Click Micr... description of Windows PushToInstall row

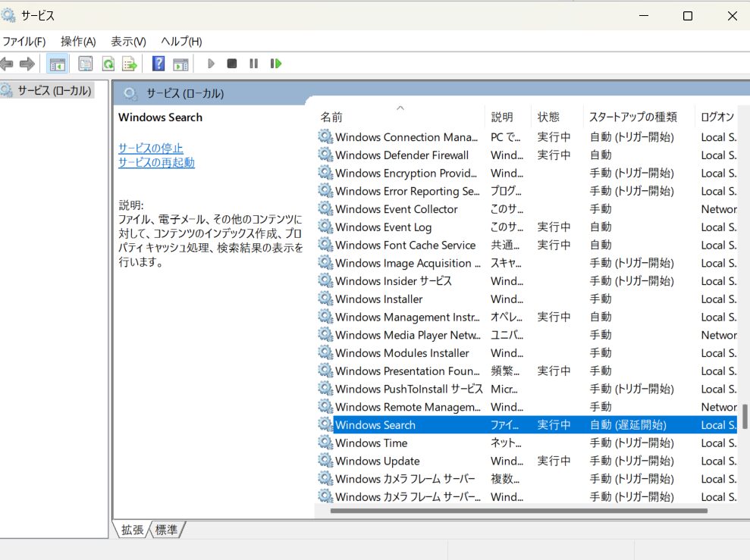(x=504, y=389)
